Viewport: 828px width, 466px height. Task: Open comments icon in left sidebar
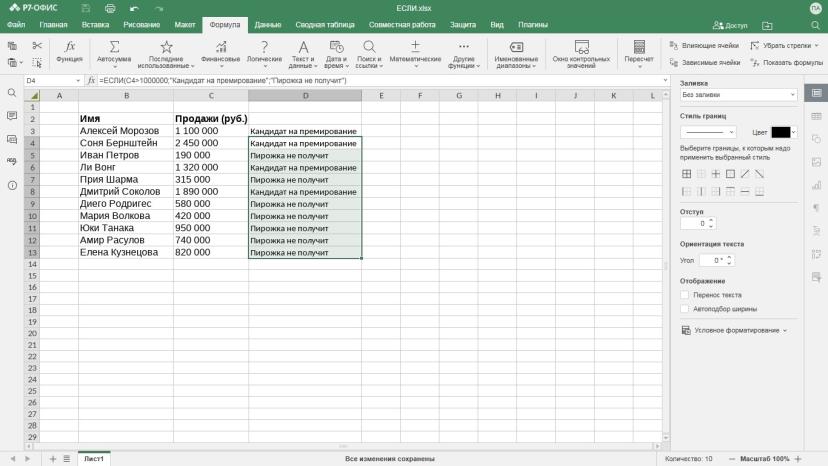[12, 116]
